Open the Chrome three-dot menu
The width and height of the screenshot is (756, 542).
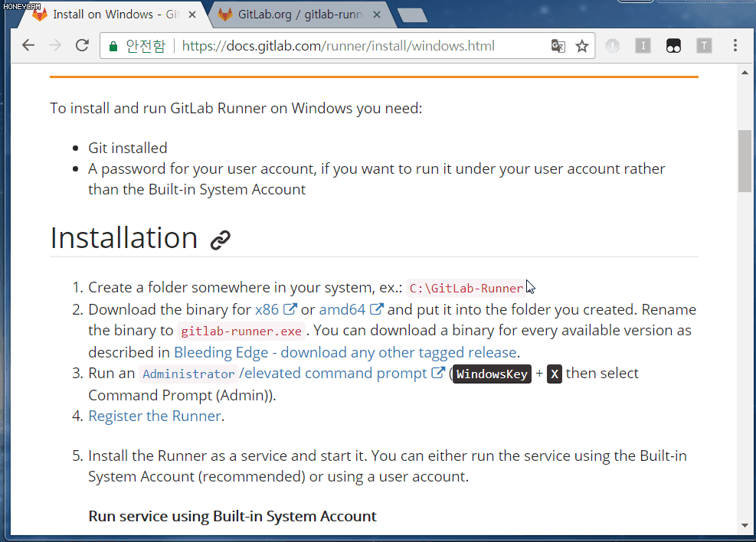click(x=735, y=45)
